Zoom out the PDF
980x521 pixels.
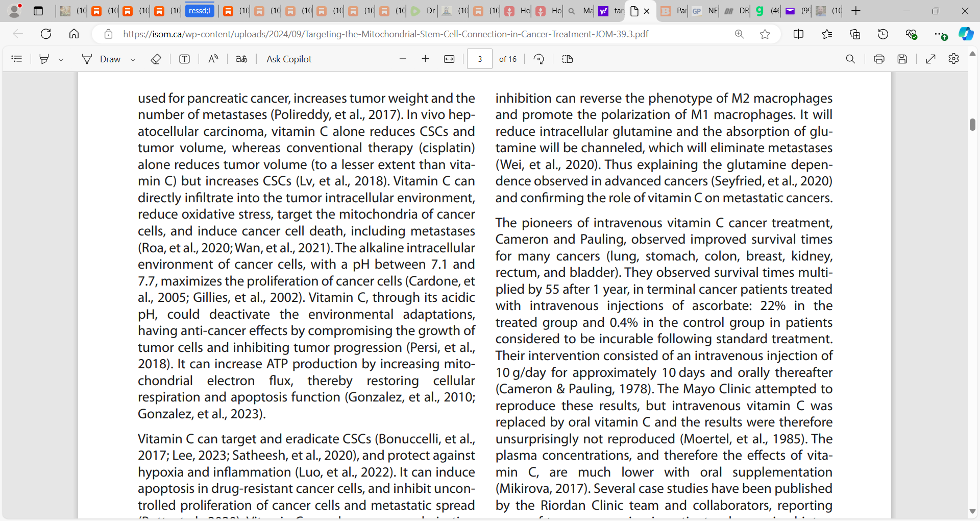point(403,59)
